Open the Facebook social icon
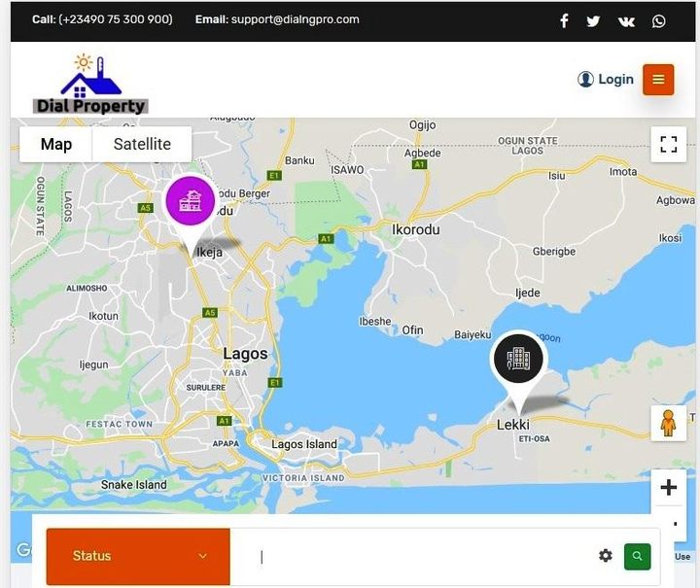Image resolution: width=700 pixels, height=588 pixels. pos(564,20)
